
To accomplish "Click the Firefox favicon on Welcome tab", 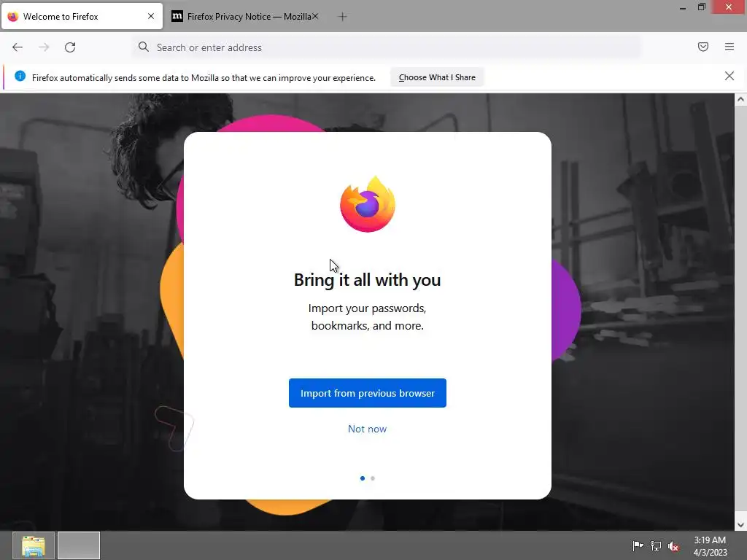I will pyautogui.click(x=13, y=17).
